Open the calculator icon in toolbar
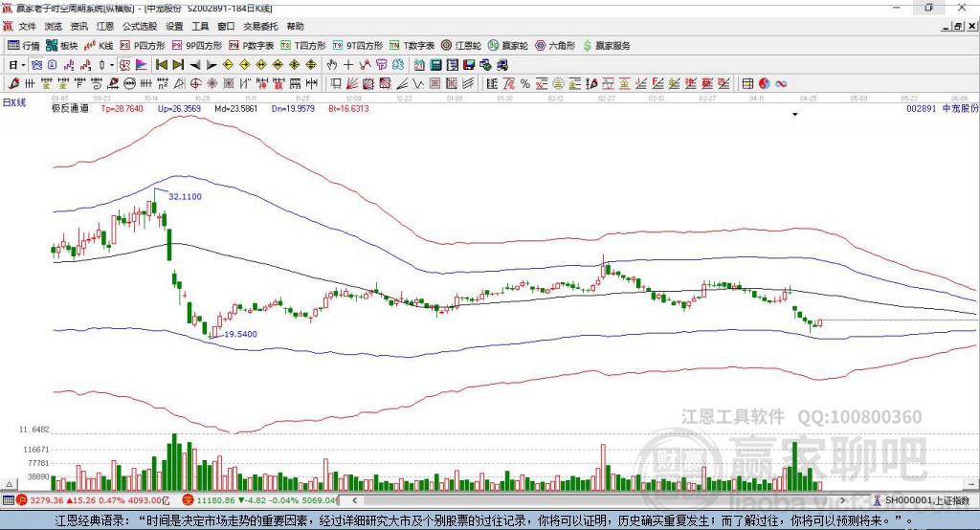 click(435, 65)
